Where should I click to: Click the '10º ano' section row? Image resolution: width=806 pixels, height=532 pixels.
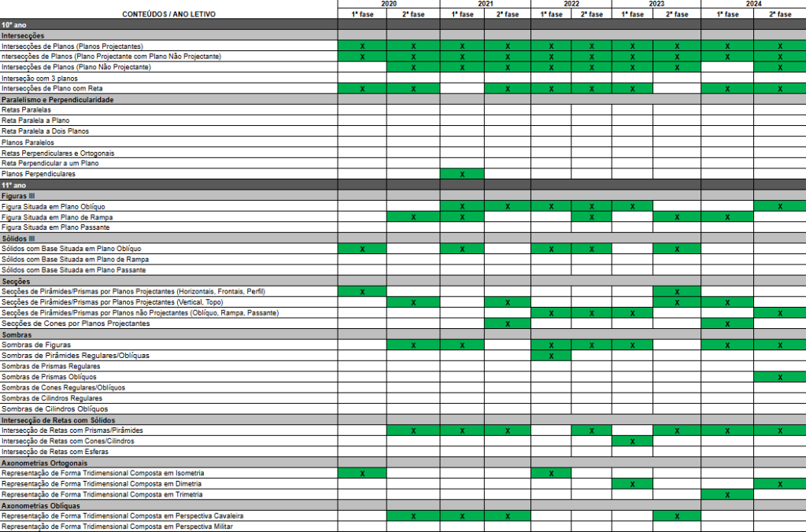[x=168, y=25]
